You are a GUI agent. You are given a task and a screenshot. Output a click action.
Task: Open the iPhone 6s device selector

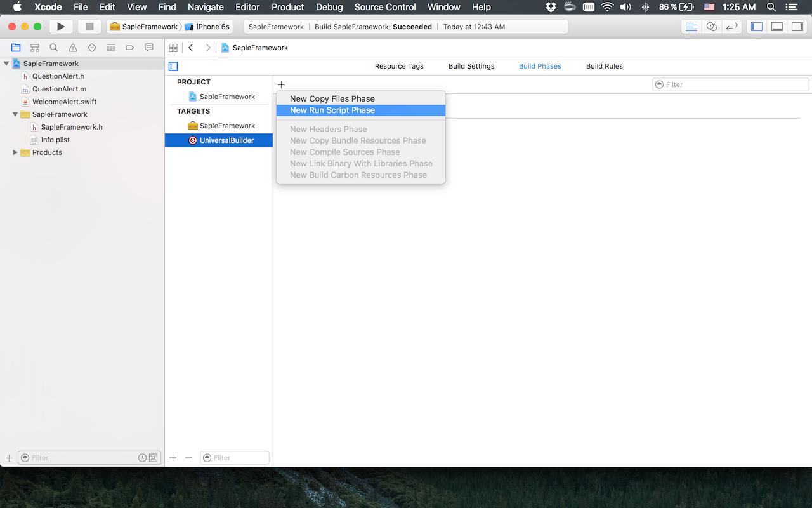tap(208, 27)
